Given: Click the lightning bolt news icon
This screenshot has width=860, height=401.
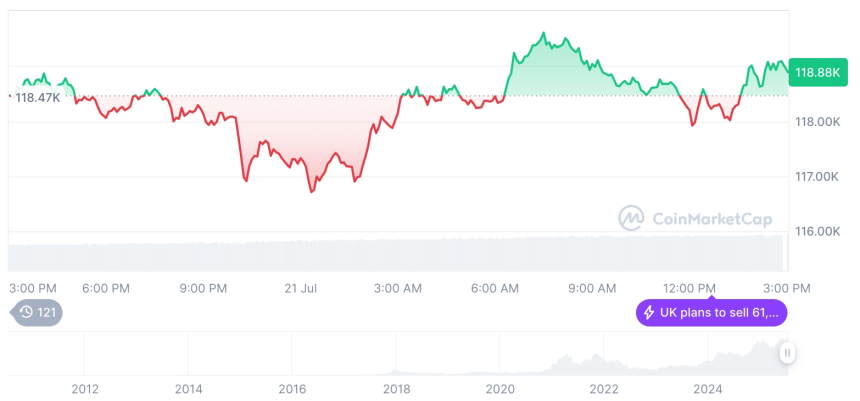Looking at the screenshot, I should (649, 313).
